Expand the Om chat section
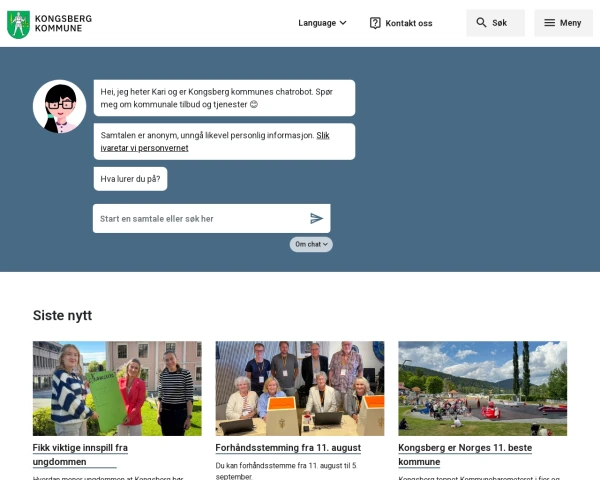 (x=311, y=244)
